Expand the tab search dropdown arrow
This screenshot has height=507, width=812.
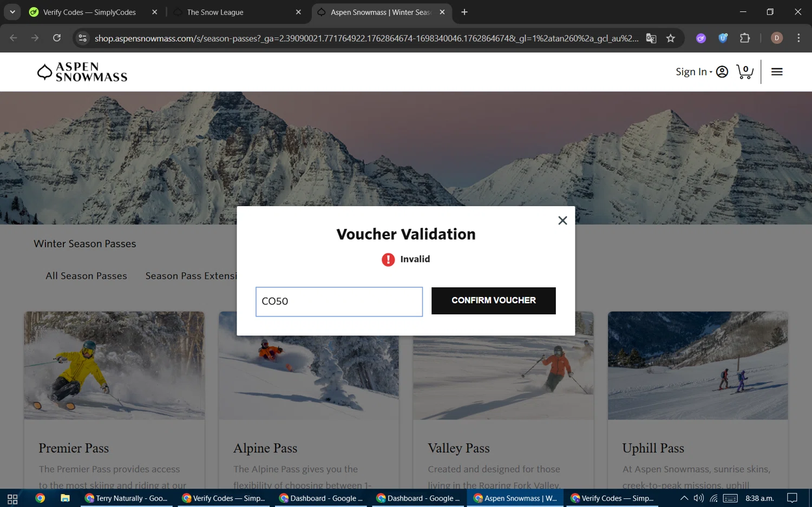(x=12, y=12)
